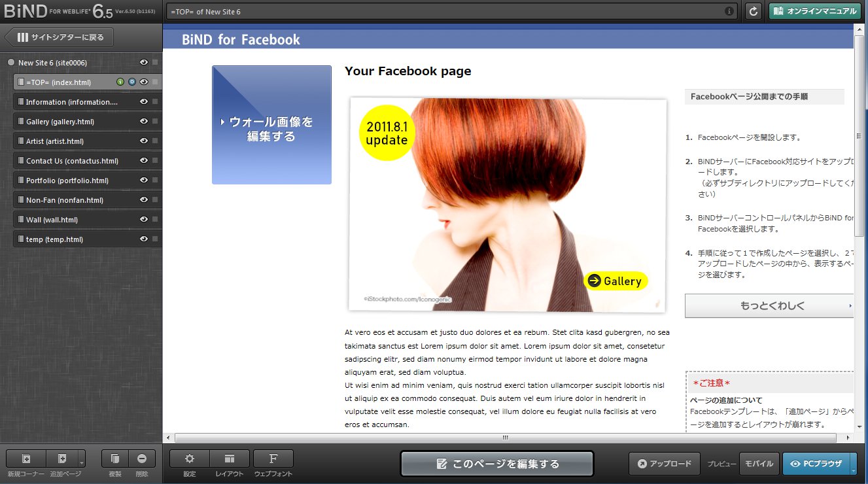Toggle eye visibility for Portfolio page
The image size is (868, 484).
pos(143,180)
